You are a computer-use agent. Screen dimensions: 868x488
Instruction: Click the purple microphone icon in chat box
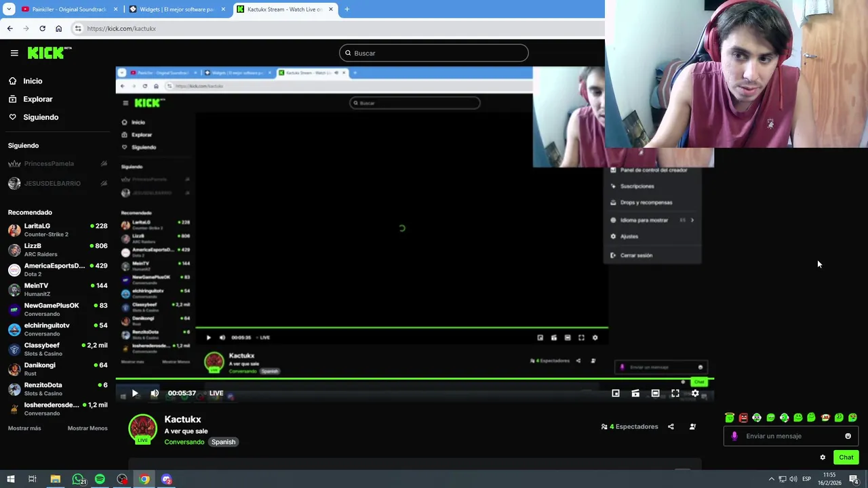tap(734, 436)
